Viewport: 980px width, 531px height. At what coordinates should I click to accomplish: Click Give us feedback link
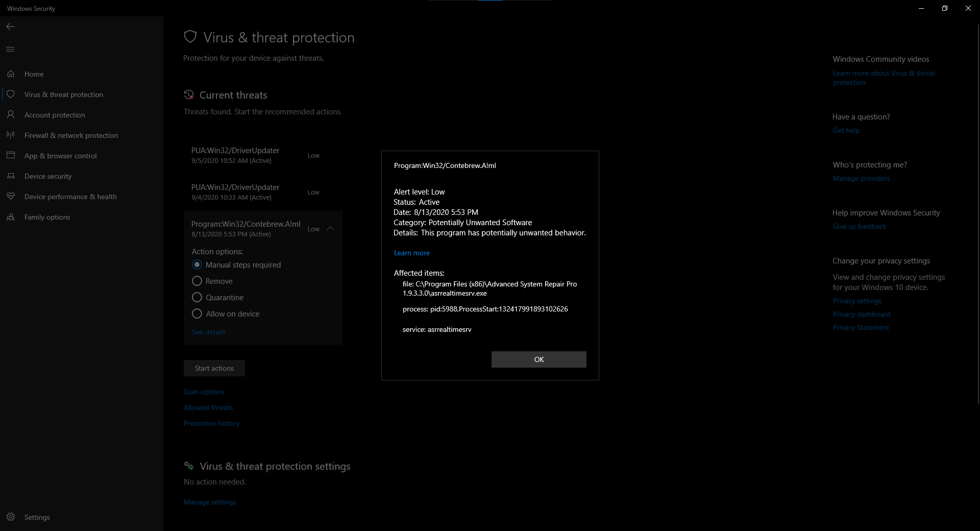click(860, 226)
